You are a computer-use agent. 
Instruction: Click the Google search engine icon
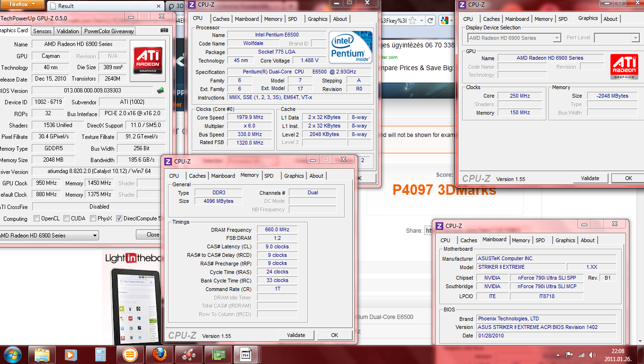444,20
